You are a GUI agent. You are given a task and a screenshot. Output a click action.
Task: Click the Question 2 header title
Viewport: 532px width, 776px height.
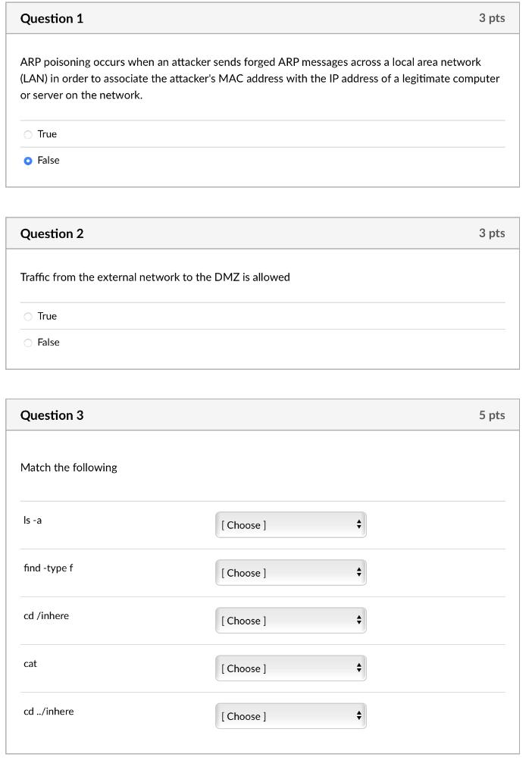pyautogui.click(x=52, y=233)
